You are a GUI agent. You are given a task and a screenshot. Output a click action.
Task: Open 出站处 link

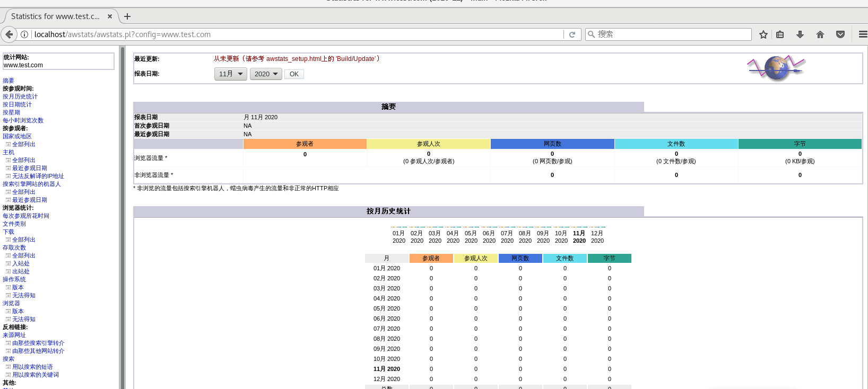point(21,271)
